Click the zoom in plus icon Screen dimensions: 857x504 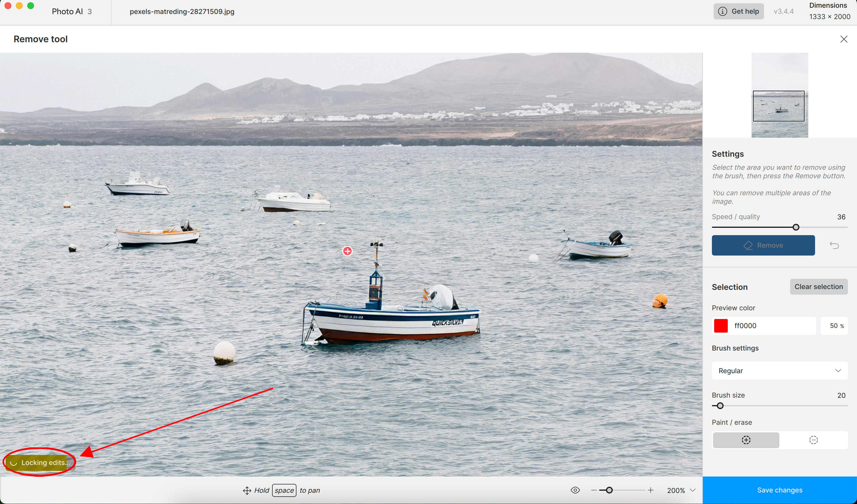point(651,490)
